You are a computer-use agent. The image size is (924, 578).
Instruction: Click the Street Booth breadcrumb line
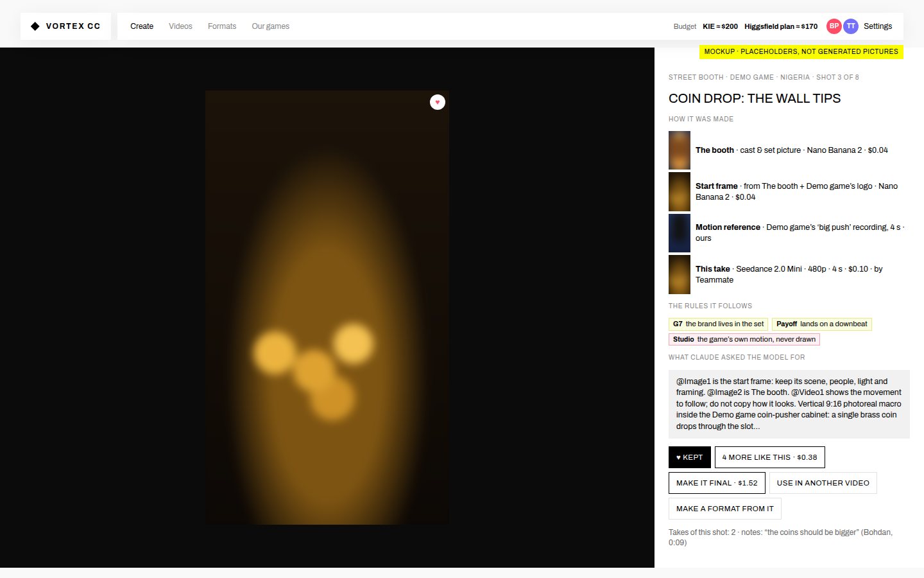[764, 77]
